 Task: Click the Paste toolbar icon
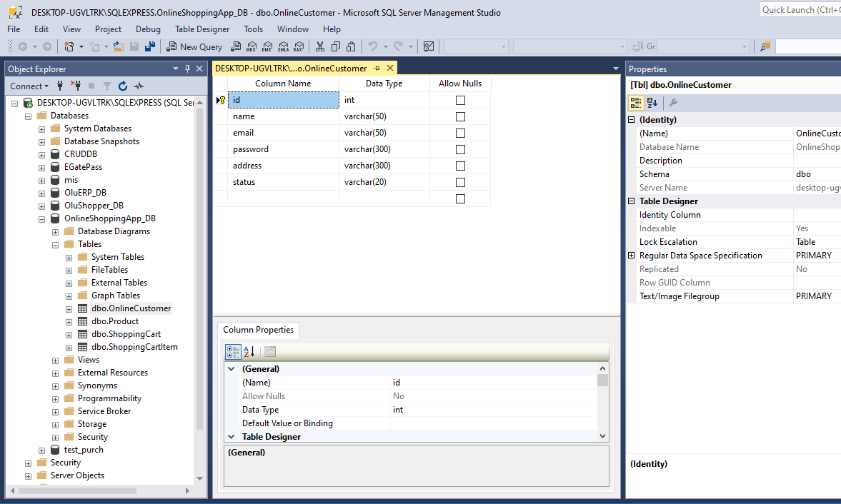point(351,46)
